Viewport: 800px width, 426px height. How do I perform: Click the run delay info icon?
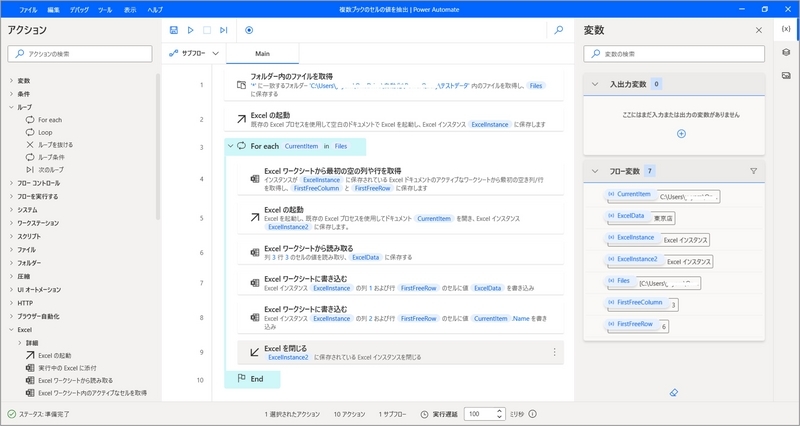532,414
